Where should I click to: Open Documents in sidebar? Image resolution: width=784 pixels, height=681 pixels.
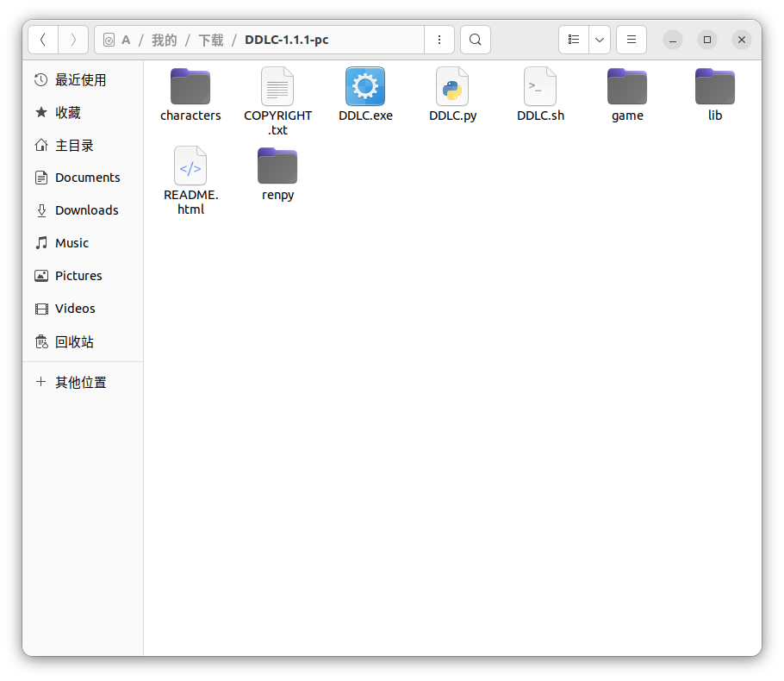click(x=83, y=178)
